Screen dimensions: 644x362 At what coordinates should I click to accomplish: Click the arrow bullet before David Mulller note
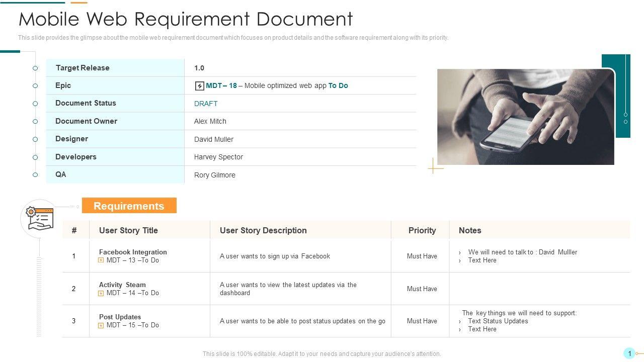tap(460, 252)
